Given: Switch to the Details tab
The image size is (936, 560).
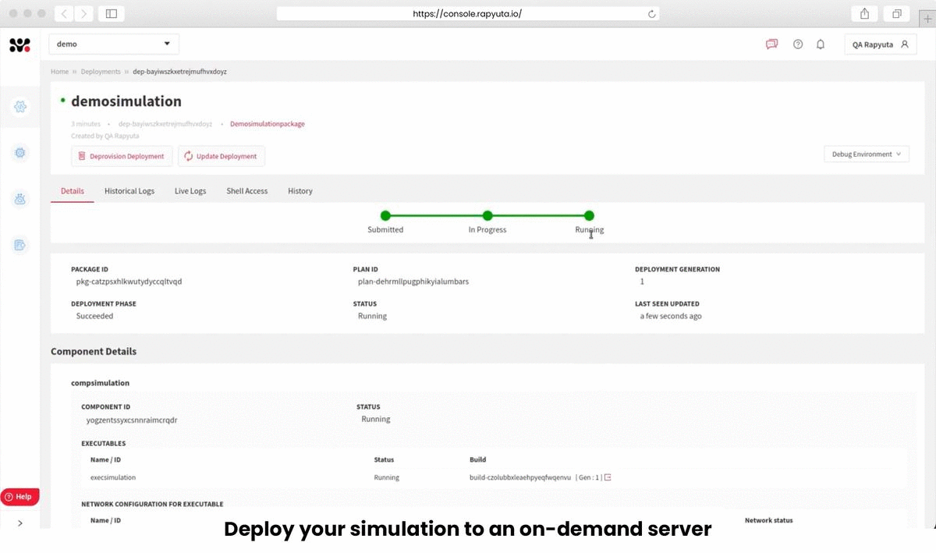Looking at the screenshot, I should 73,191.
